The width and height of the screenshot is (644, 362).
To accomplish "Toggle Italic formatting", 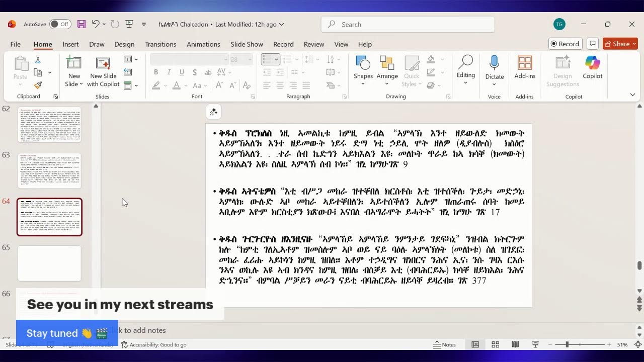I will point(169,72).
